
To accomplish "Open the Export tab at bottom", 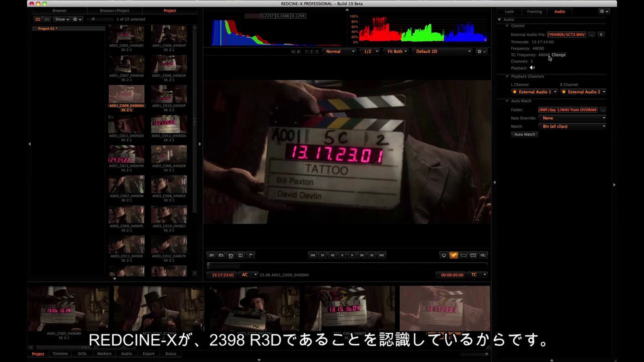I will 148,354.
